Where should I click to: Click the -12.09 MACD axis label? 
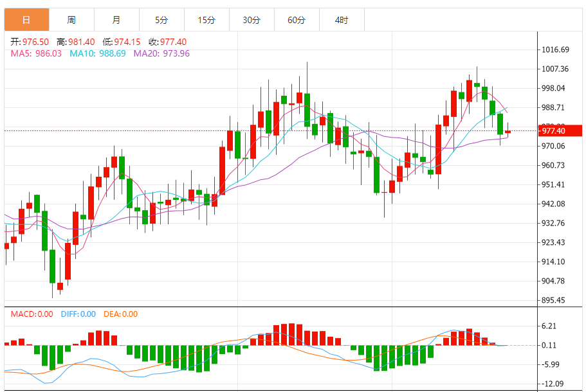click(x=553, y=384)
